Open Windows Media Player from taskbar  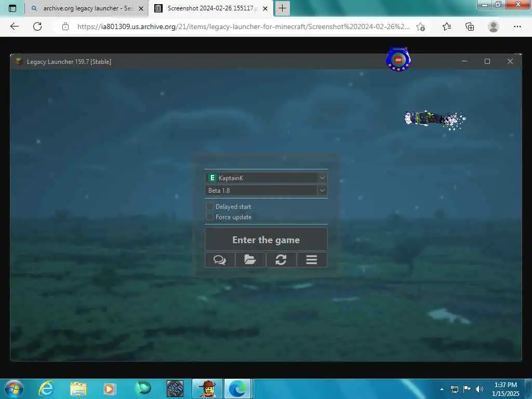[109, 389]
